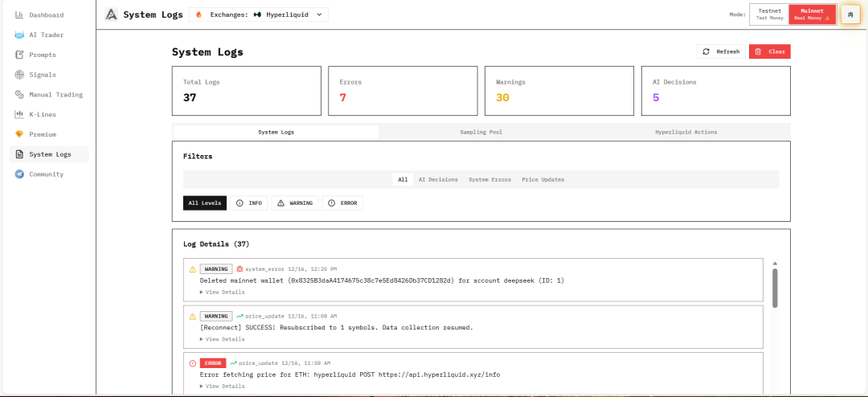Click the Errors count card
This screenshot has height=397, width=868.
point(403,91)
